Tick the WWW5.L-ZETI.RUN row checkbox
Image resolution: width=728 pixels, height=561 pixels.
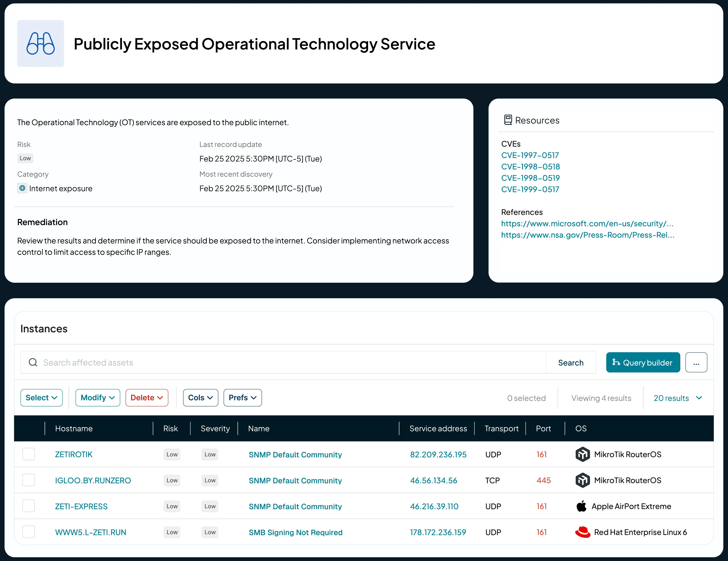29,532
